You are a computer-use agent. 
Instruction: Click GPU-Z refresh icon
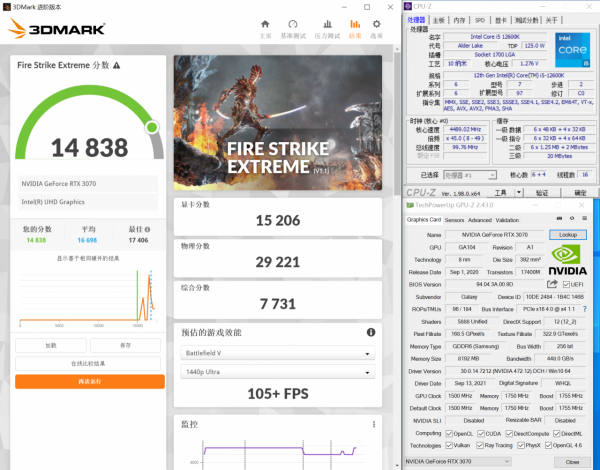[572, 218]
